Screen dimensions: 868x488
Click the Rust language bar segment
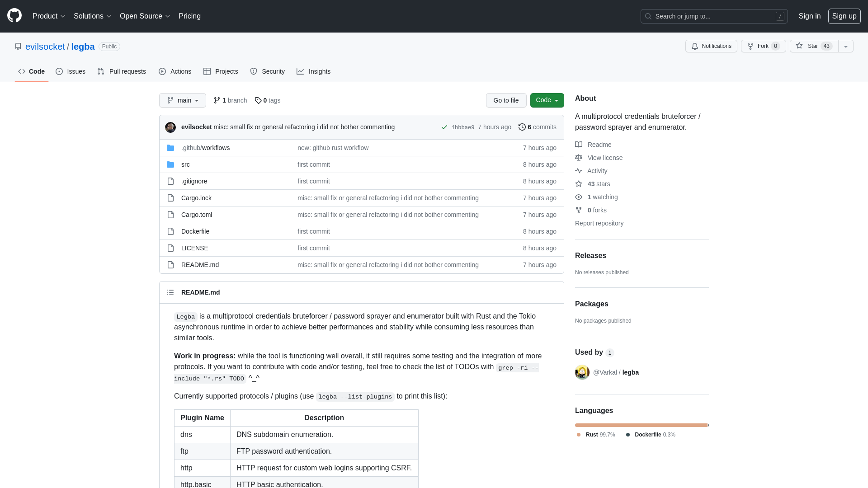tap(641, 425)
